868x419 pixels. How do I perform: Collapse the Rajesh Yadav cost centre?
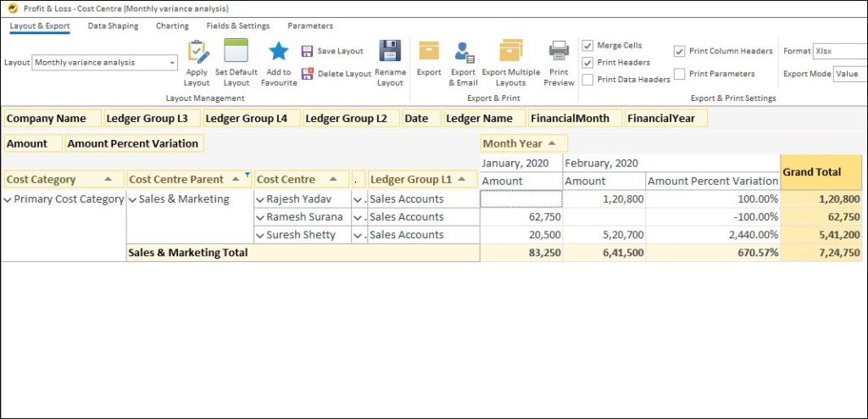click(260, 199)
